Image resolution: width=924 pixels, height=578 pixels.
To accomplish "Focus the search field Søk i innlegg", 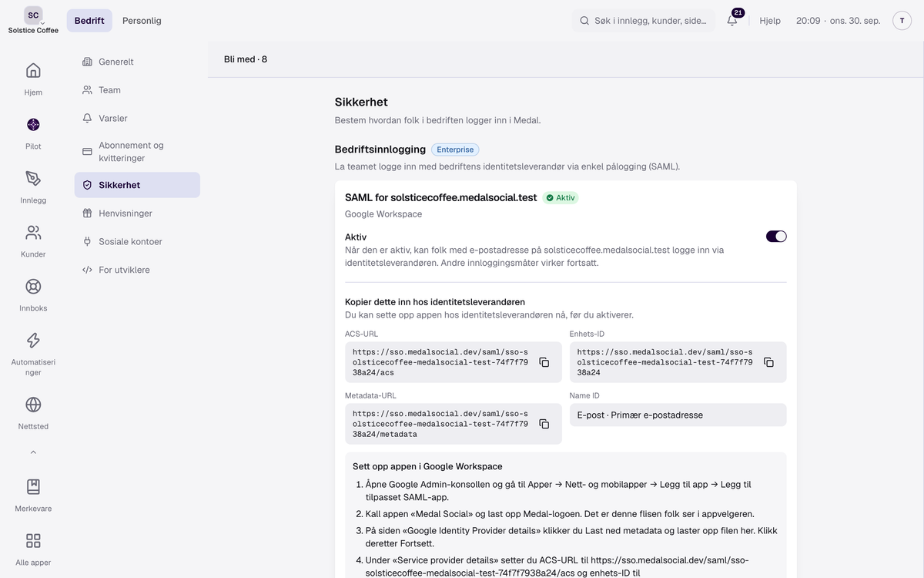I will [644, 21].
